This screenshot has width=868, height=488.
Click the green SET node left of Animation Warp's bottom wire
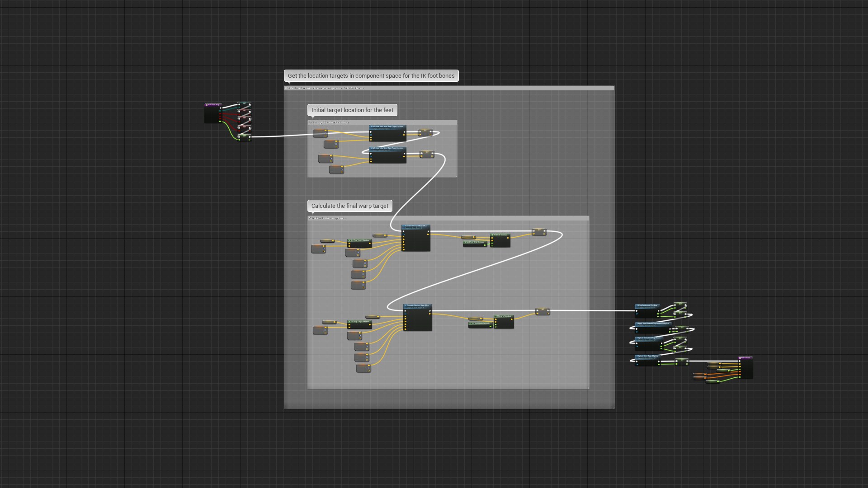click(244, 137)
